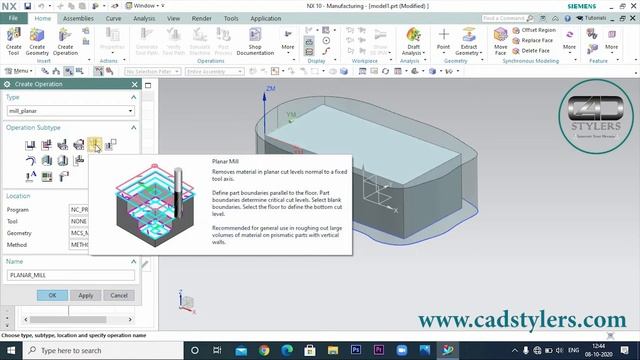Open Photoshop from the taskbar
Screen dimensions: 640x360
pyautogui.click(x=356, y=350)
